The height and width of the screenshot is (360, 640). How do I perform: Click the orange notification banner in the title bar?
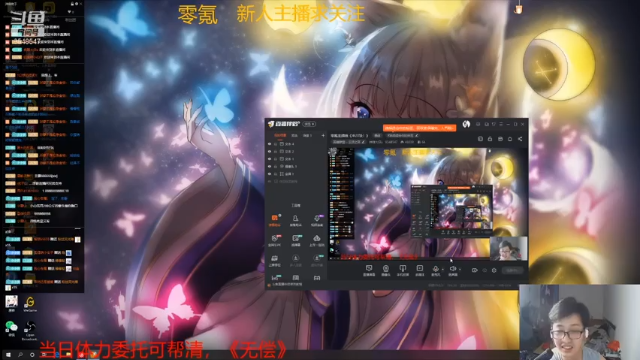pyautogui.click(x=419, y=128)
